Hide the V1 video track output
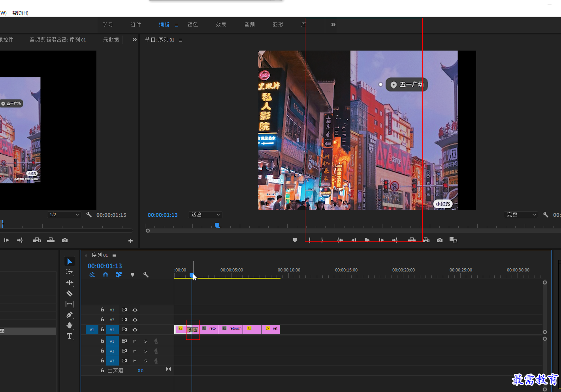The height and width of the screenshot is (392, 561). coord(135,330)
